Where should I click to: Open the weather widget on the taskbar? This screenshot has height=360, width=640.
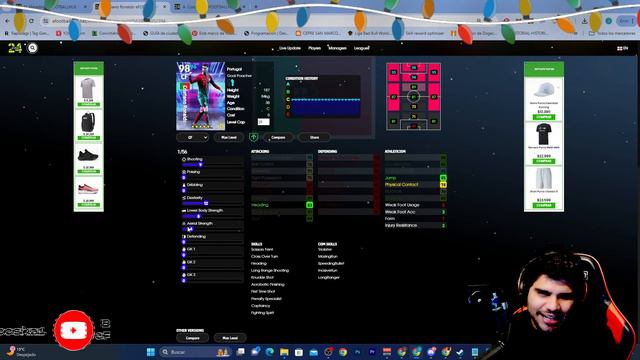pyautogui.click(x=20, y=352)
